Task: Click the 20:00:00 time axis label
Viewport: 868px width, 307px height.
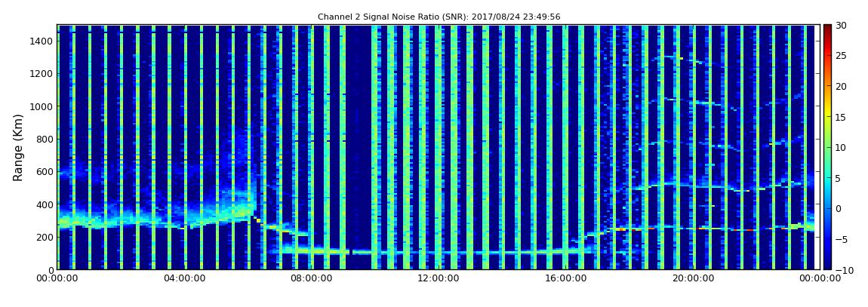Action: pos(691,279)
